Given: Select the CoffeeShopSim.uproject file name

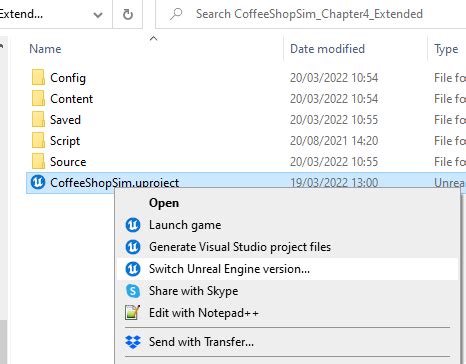Looking at the screenshot, I should pos(115,183).
